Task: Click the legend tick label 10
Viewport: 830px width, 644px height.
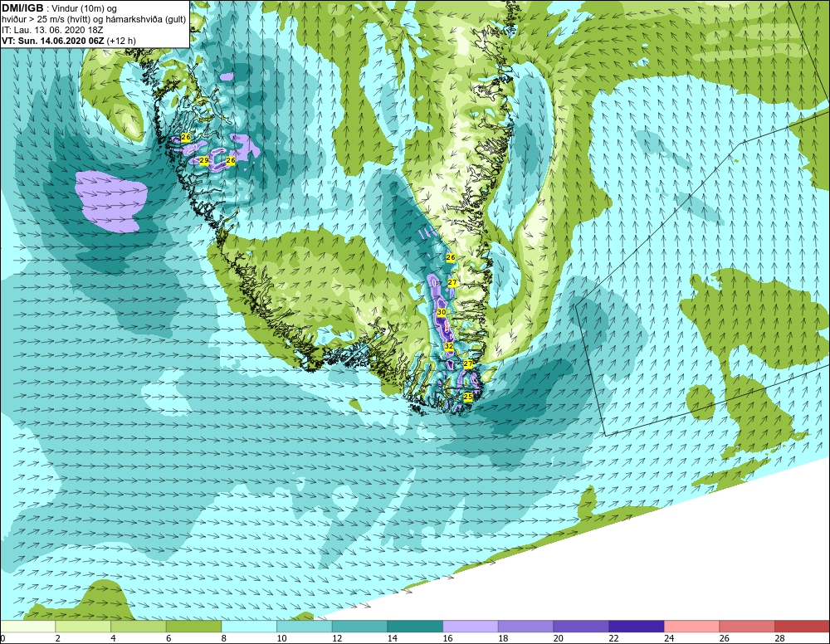Action: (x=281, y=639)
